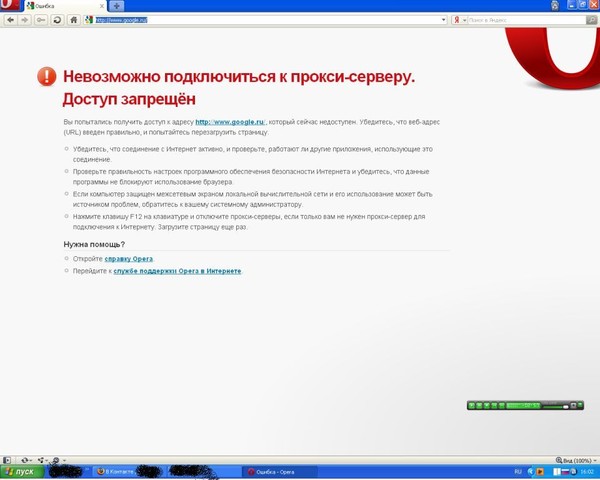This screenshot has width=600, height=480.
Task: Click the green track display of player
Action: [x=523, y=405]
